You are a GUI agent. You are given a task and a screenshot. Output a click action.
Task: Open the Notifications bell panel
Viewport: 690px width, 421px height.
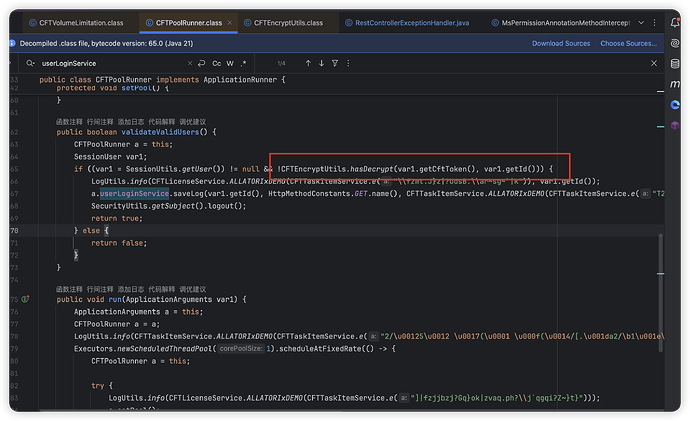click(675, 22)
